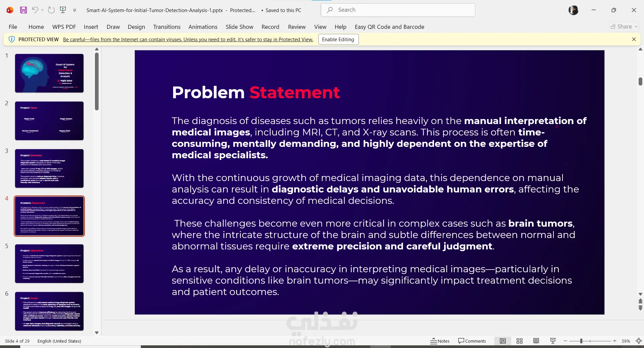Image resolution: width=644 pixels, height=348 pixels.
Task: Start slideshow from beginning icon
Action: 63,10
